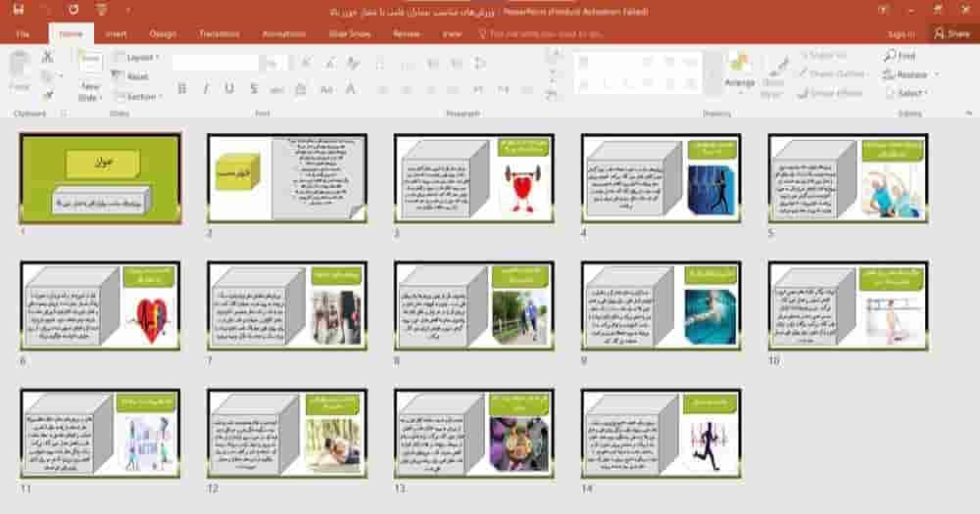Click the Tell me search box

click(x=541, y=33)
